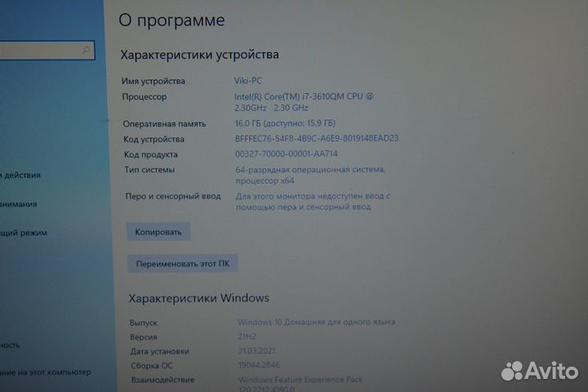
Task: Open sidebar item ending in внимания
Action: coord(19,204)
